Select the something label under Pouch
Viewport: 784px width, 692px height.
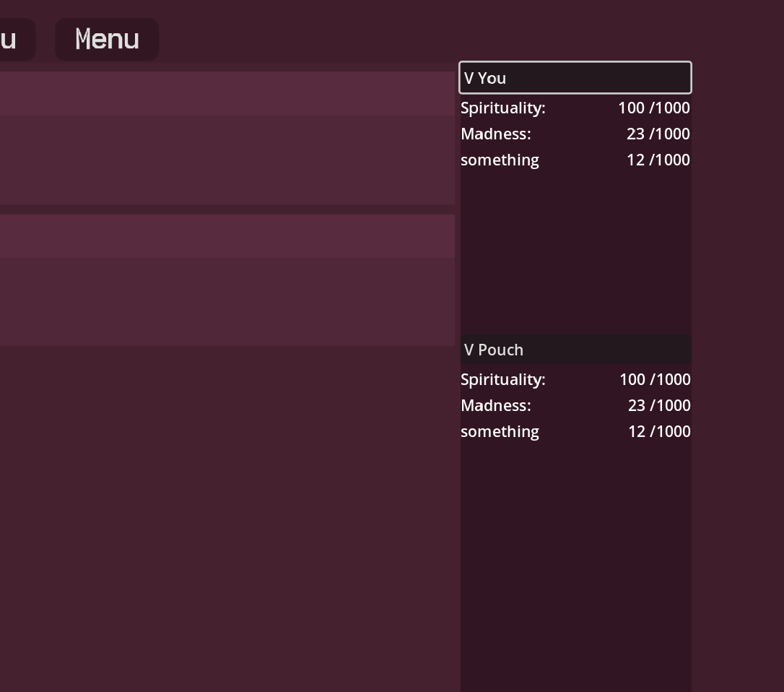[500, 431]
